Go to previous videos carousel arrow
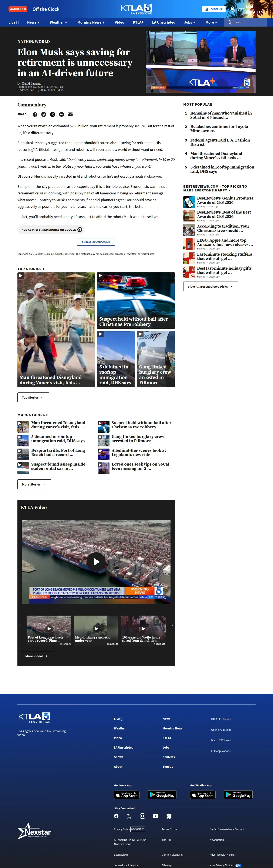 (x=20, y=625)
